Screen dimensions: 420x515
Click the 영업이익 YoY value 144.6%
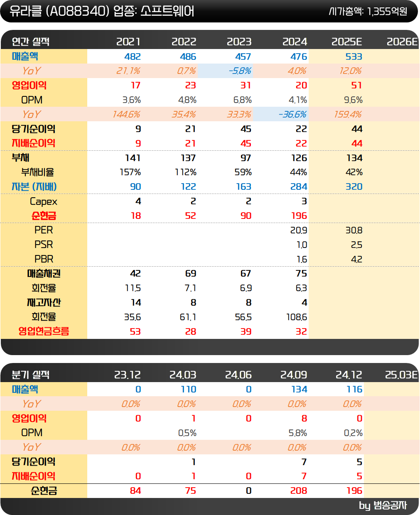click(x=127, y=115)
